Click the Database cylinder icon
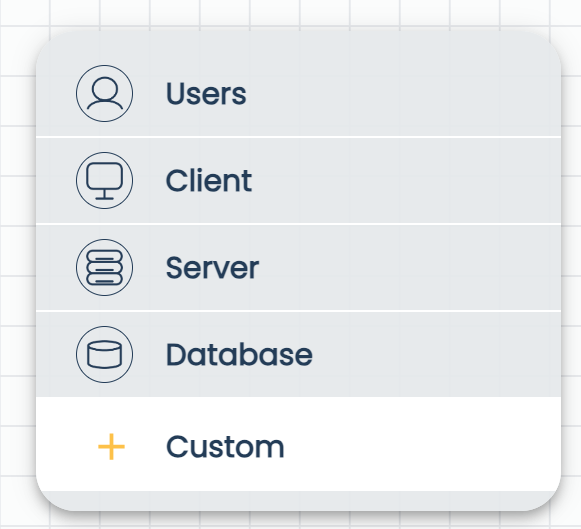Image resolution: width=581 pixels, height=529 pixels. tap(104, 355)
